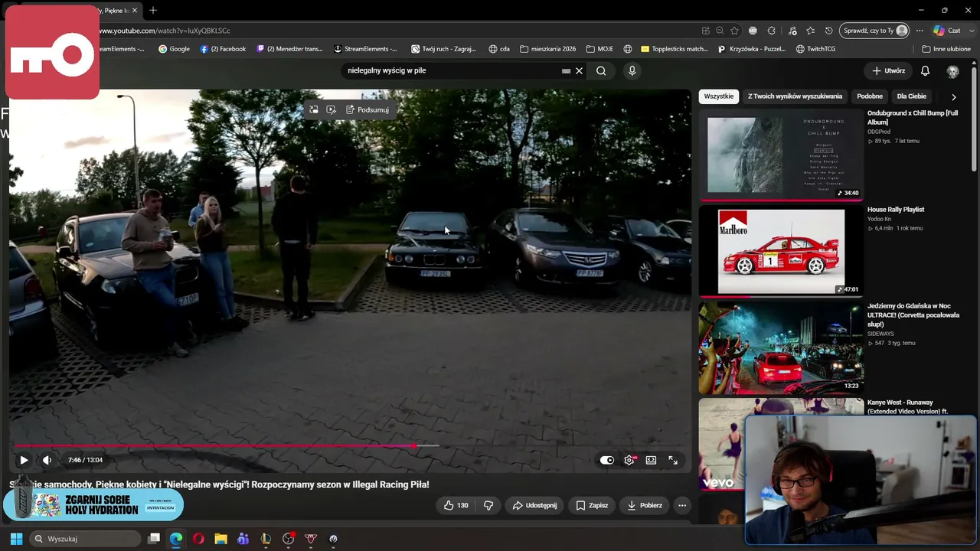Viewport: 980px width, 551px height.
Task: Switch to theater mode view
Action: click(651, 460)
